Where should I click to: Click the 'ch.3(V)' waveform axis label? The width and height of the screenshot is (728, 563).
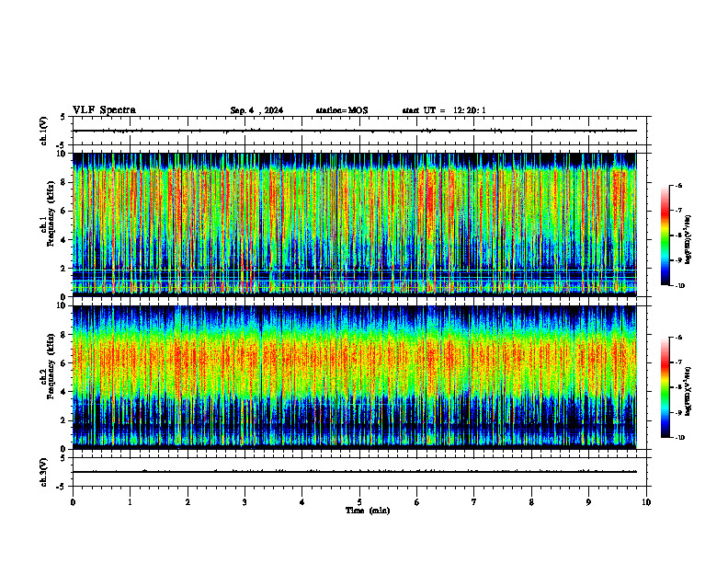(43, 472)
